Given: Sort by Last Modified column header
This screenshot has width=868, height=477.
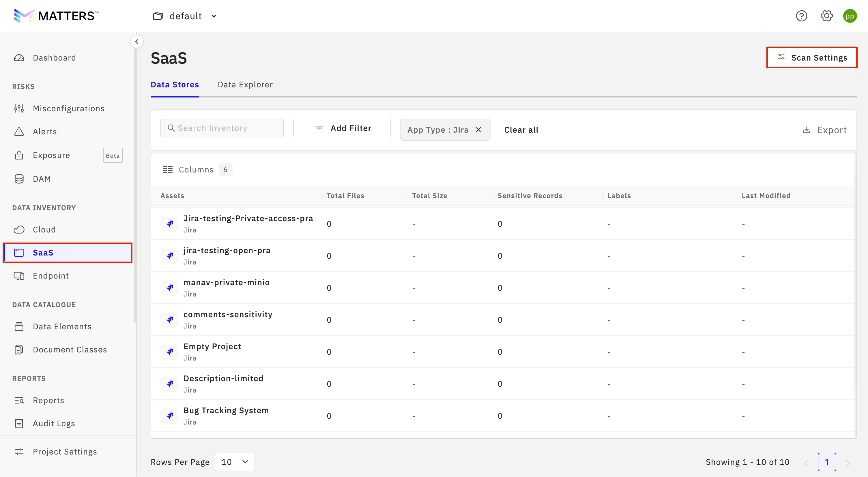Looking at the screenshot, I should click(766, 196).
